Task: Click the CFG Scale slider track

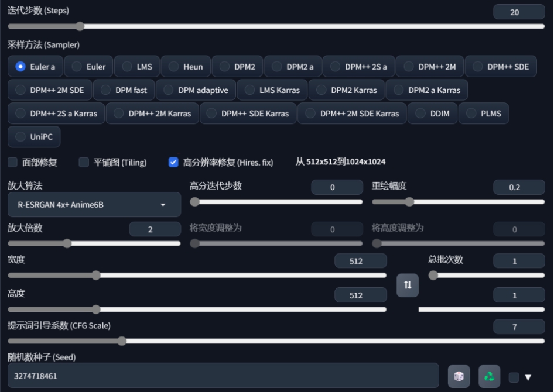Action: tap(276, 341)
